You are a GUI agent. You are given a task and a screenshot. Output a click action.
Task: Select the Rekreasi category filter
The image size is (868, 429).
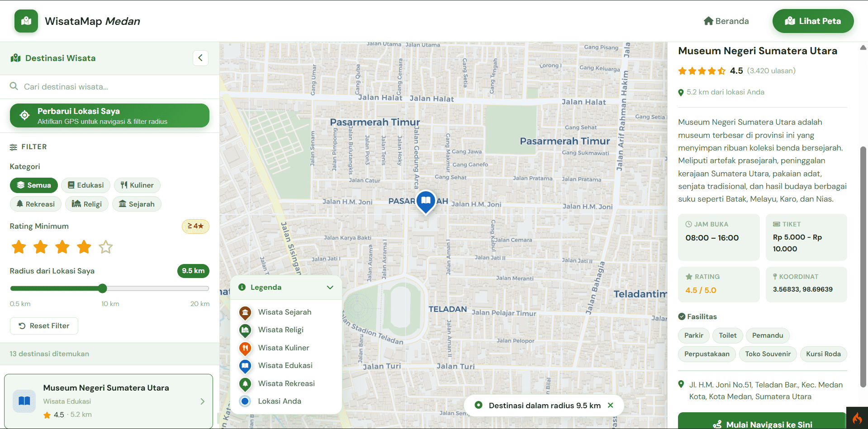36,204
